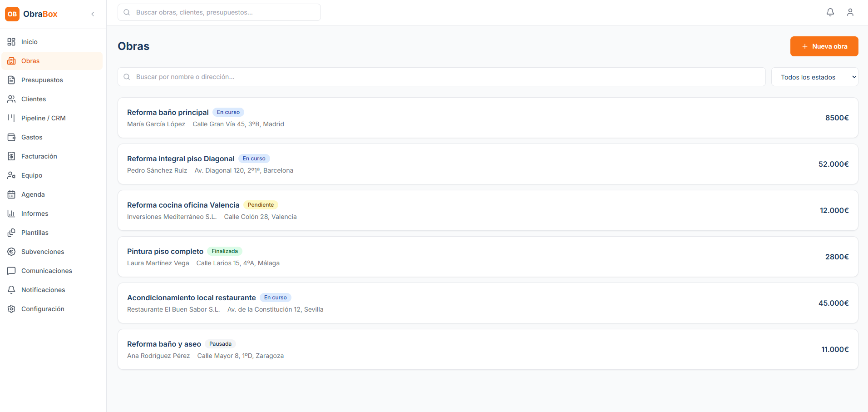The width and height of the screenshot is (868, 412).
Task: Click the Clientes people icon
Action: pos(11,99)
